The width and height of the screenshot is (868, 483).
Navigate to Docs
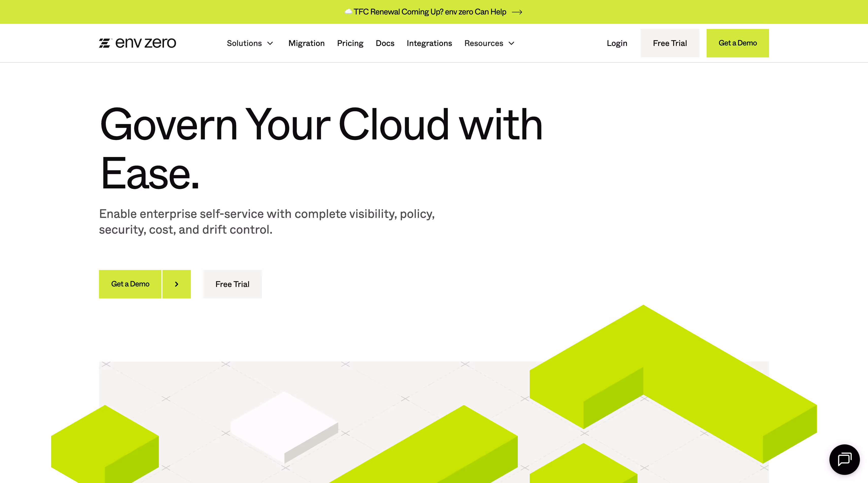(385, 43)
